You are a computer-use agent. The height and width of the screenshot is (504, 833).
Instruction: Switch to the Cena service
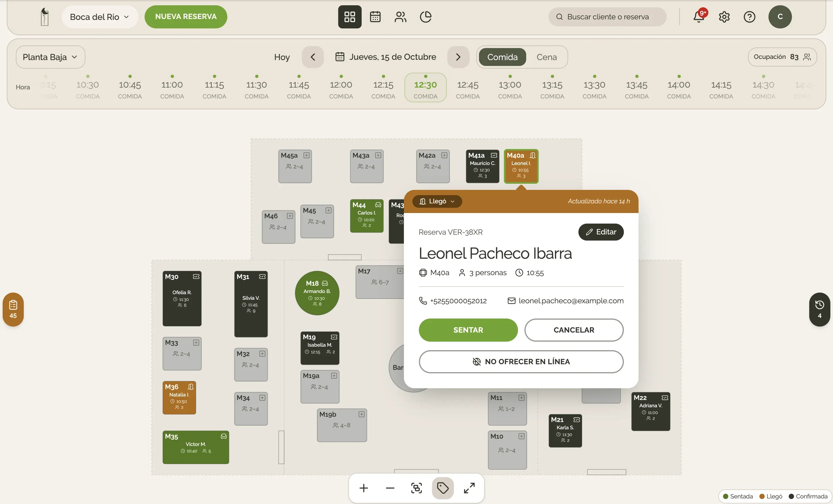click(547, 57)
